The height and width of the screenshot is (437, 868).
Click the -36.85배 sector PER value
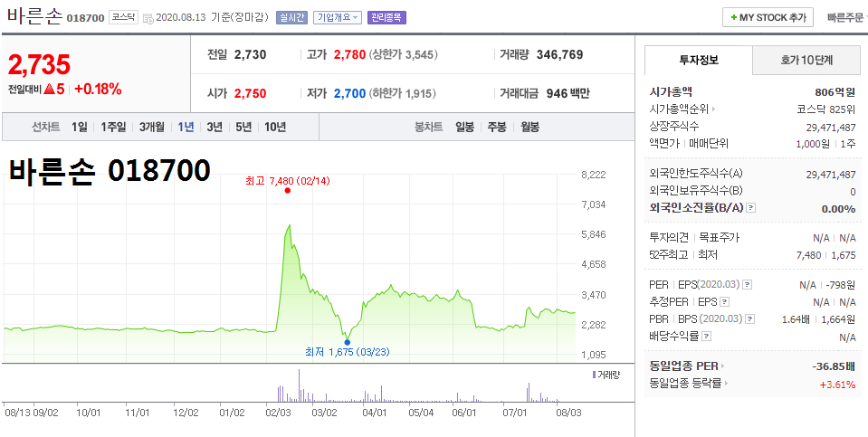click(833, 366)
